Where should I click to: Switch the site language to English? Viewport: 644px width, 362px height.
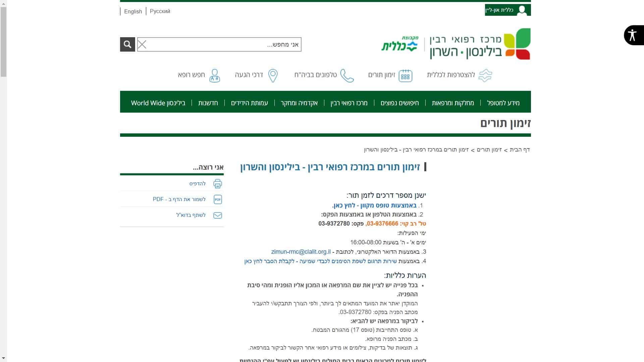coord(133,11)
